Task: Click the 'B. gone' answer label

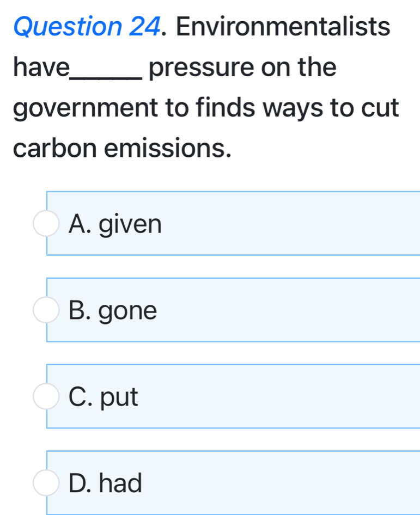Action: click(113, 310)
